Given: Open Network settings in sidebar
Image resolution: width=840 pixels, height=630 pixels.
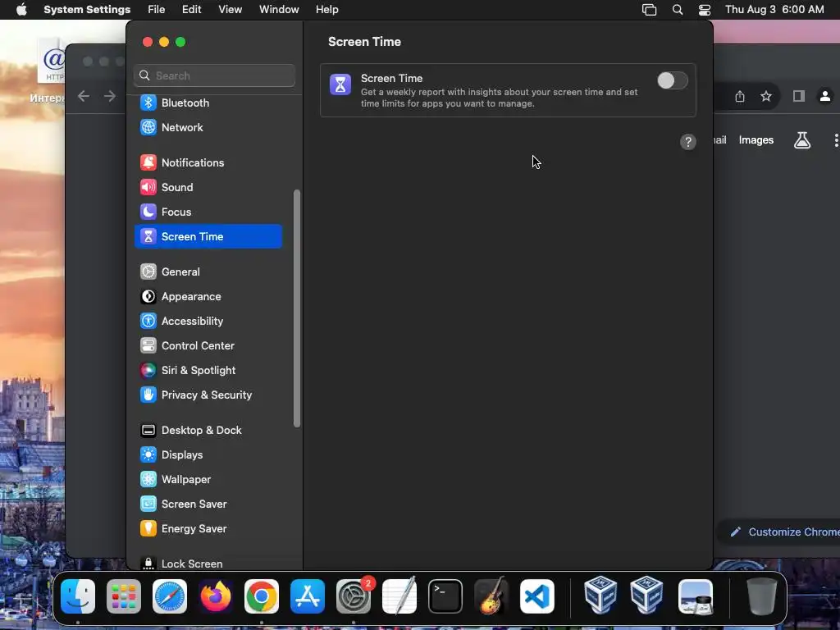Looking at the screenshot, I should (208, 127).
